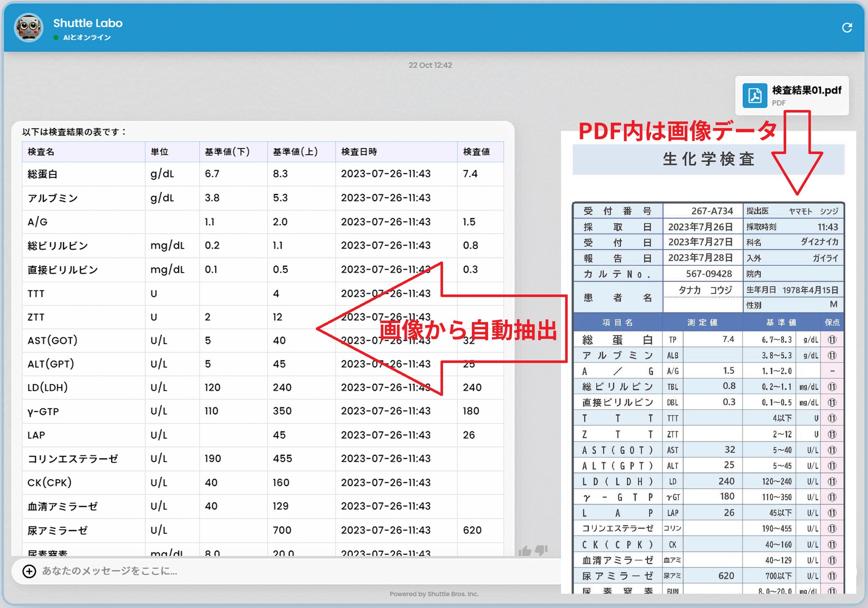Click the 検査値 column header
868x608 pixels.
[x=476, y=152]
